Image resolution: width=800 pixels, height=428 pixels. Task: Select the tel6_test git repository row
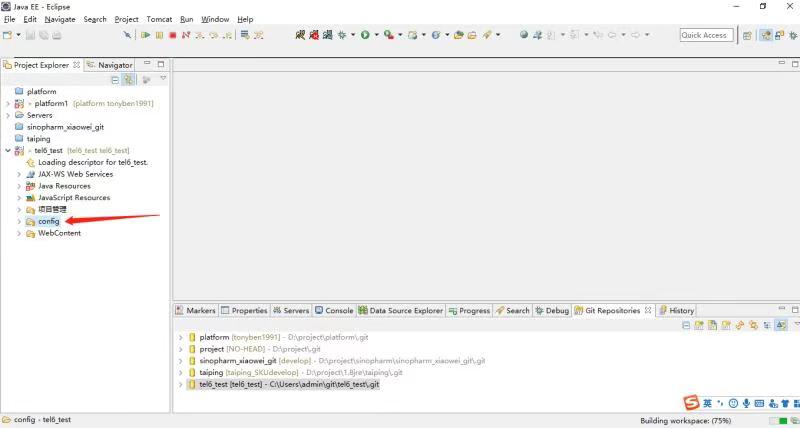click(284, 384)
